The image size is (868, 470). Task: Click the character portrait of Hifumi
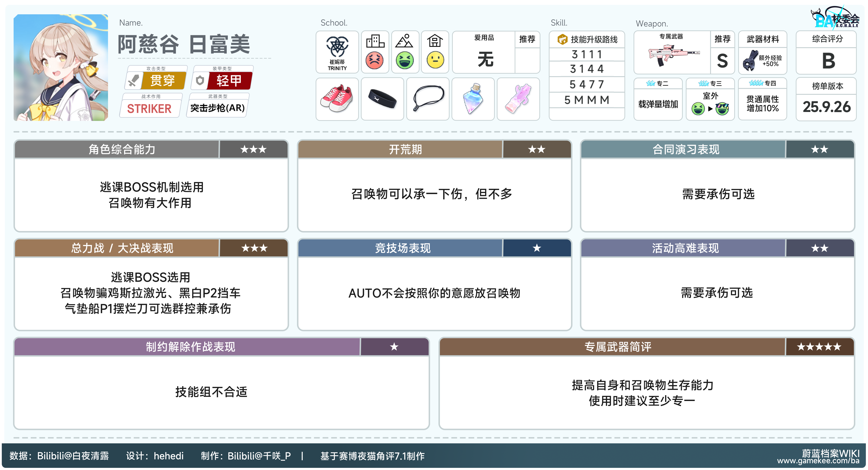tap(61, 67)
